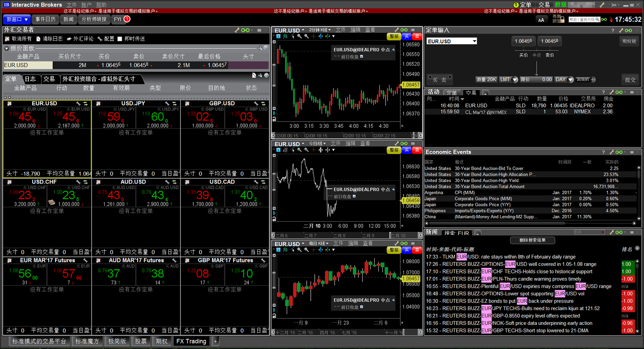Switch to the 标准魔方 workspace tab
644x349 pixels.
click(x=87, y=341)
